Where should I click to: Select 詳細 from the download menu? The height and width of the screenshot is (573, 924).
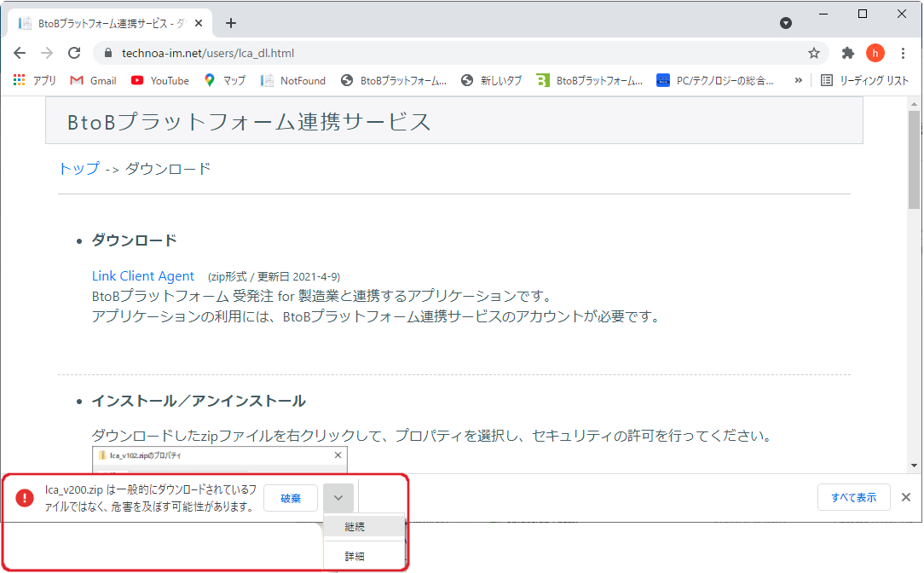[355, 556]
